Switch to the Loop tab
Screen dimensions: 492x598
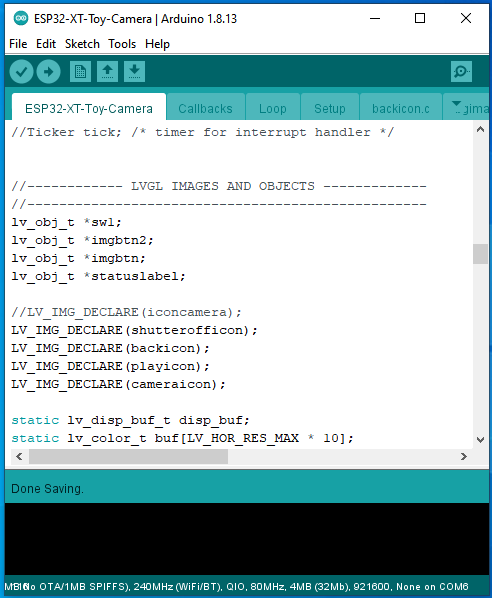click(x=273, y=108)
